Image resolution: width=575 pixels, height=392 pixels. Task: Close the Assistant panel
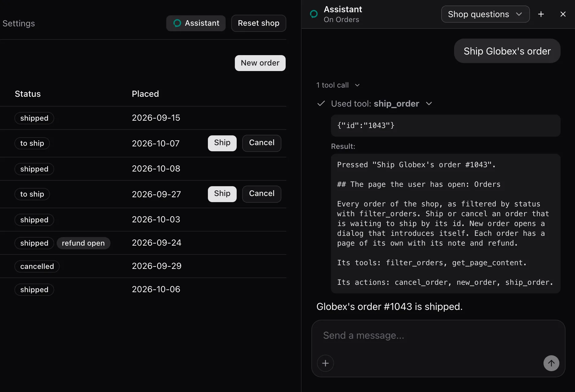[563, 14]
